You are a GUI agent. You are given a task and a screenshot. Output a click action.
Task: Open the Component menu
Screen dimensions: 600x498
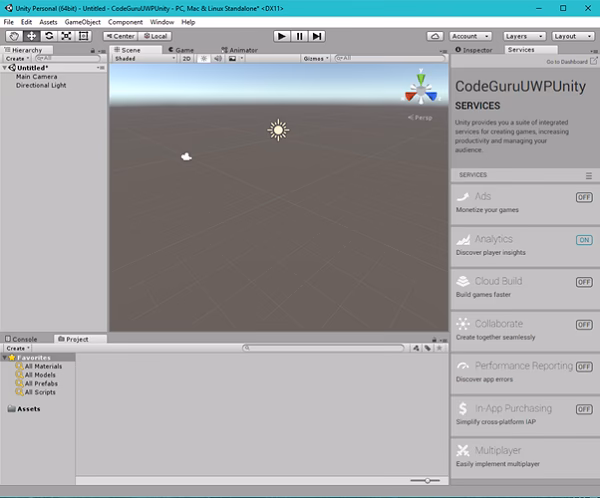pyautogui.click(x=125, y=22)
